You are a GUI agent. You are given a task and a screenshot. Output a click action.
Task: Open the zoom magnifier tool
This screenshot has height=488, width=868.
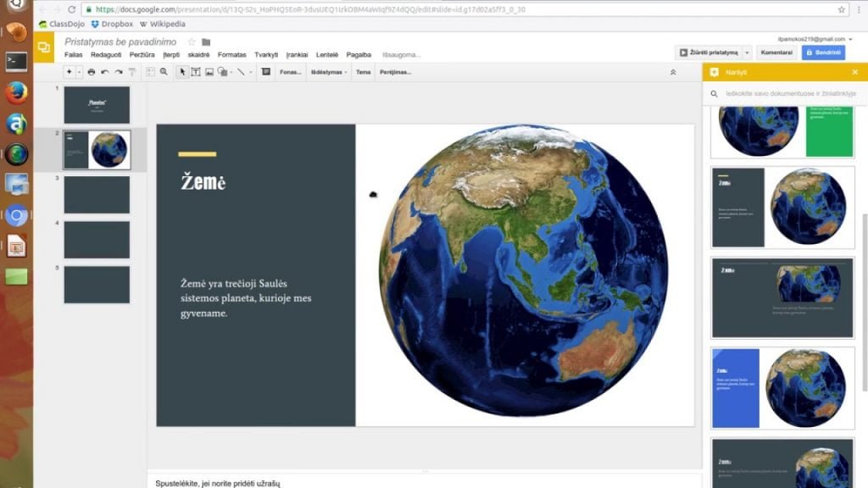[164, 72]
